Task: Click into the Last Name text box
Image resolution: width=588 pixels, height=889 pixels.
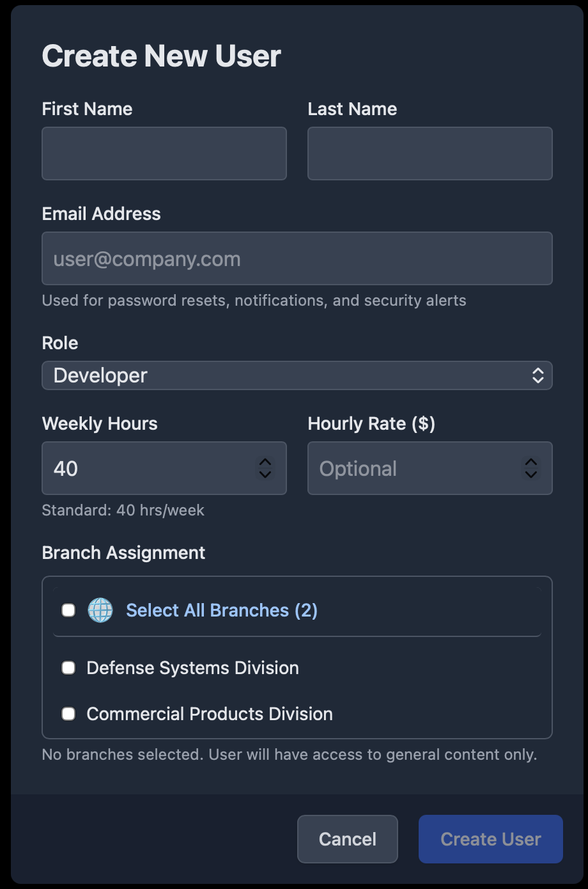Action: click(x=429, y=153)
